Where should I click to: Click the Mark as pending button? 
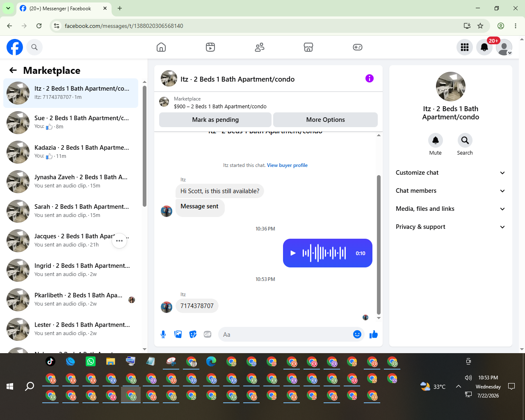point(215,120)
